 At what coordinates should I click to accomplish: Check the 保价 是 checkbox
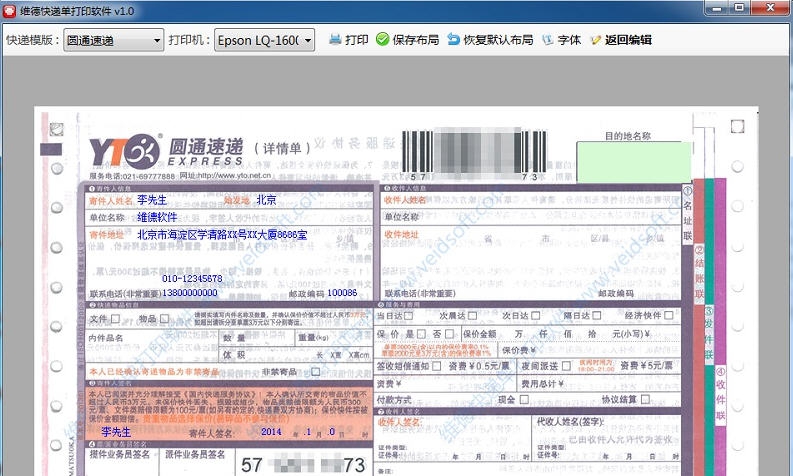(x=421, y=334)
